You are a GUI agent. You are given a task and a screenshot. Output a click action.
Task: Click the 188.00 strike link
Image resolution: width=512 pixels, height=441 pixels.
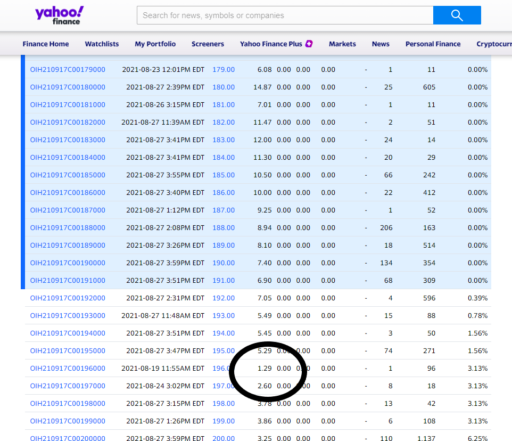point(224,228)
